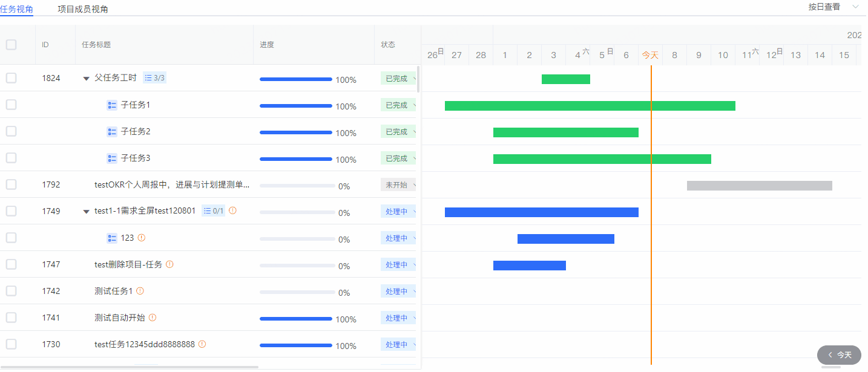Viewport: 868px width, 372px height.
Task: Check the box for 子任务1 row
Action: click(x=11, y=105)
